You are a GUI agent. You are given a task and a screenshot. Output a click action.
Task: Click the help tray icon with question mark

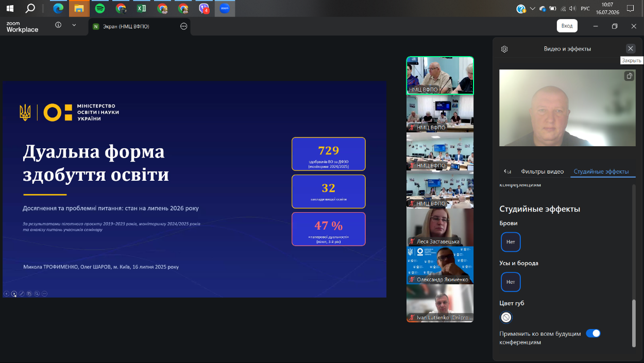click(x=521, y=8)
